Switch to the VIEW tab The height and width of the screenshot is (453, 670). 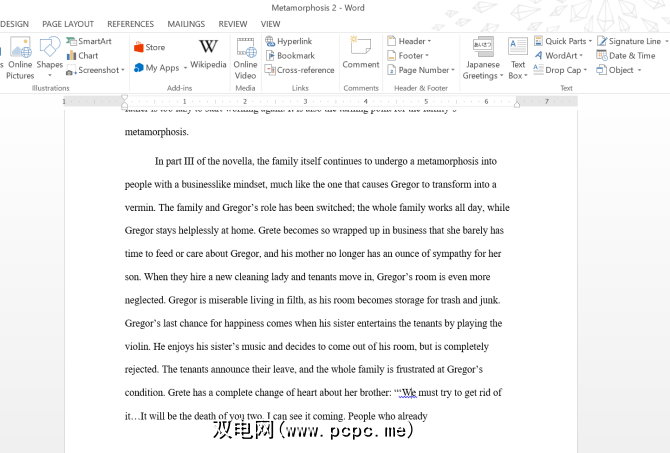click(270, 24)
